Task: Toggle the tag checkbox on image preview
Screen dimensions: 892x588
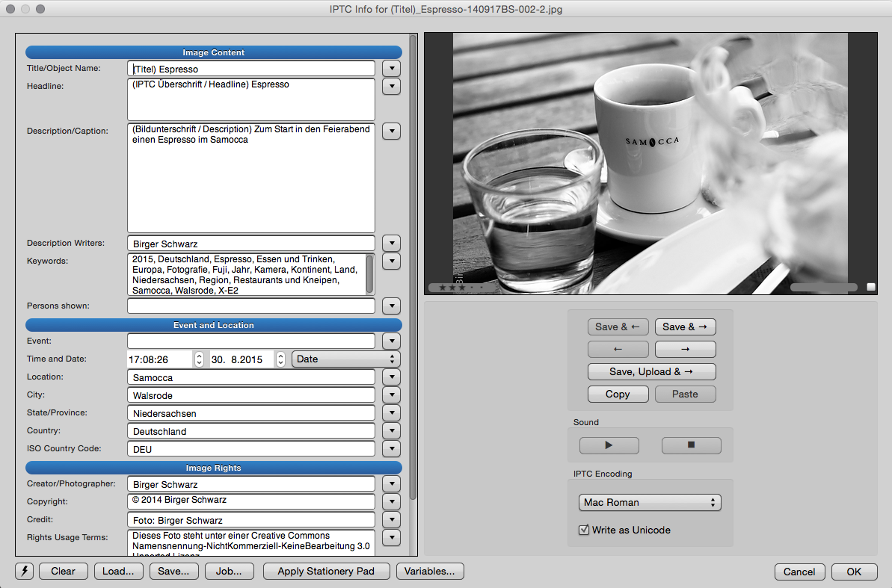Action: pos(870,287)
